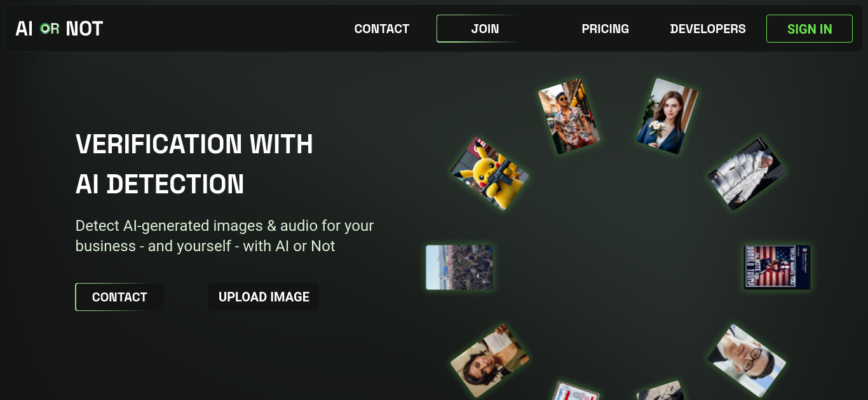
Task: Click the Contact button below the headline
Action: pyautogui.click(x=119, y=297)
